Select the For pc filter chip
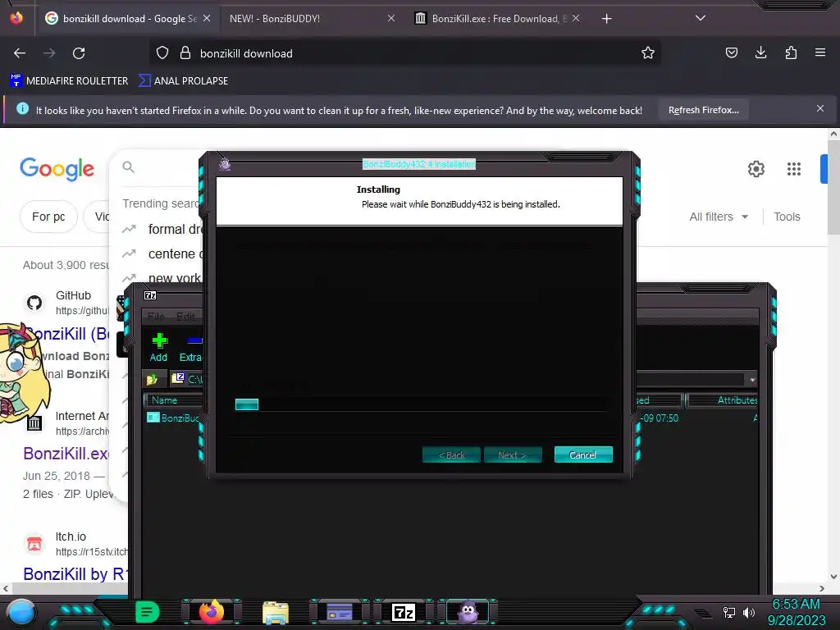840x630 pixels. click(48, 217)
